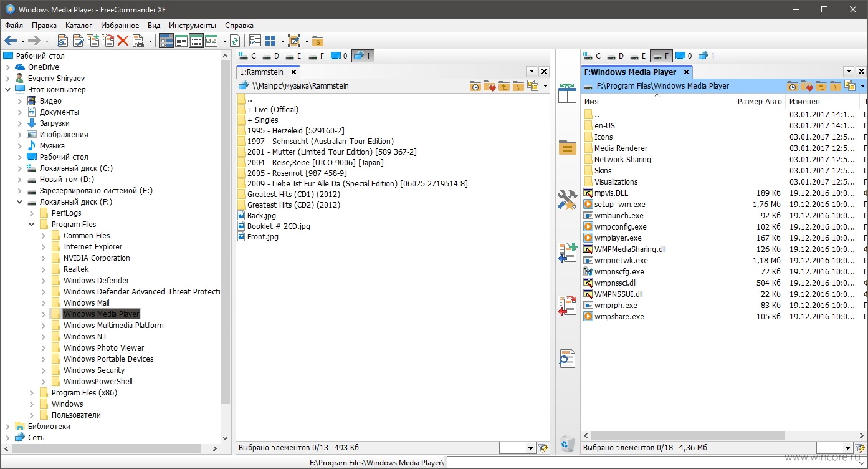Click the checklist selection toolbar icon
Viewport: 868px width, 469px height.
[x=255, y=41]
